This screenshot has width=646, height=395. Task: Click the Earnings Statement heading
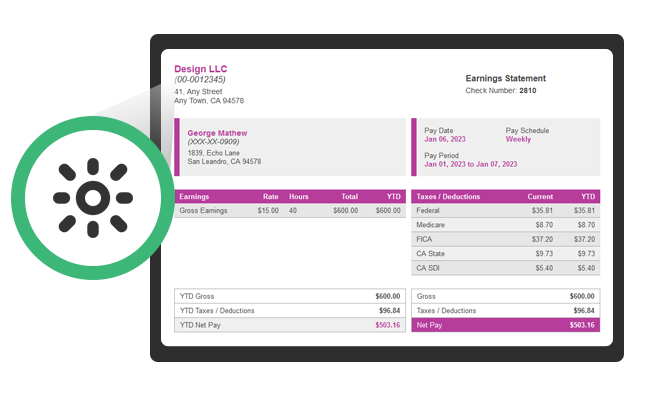[x=506, y=78]
